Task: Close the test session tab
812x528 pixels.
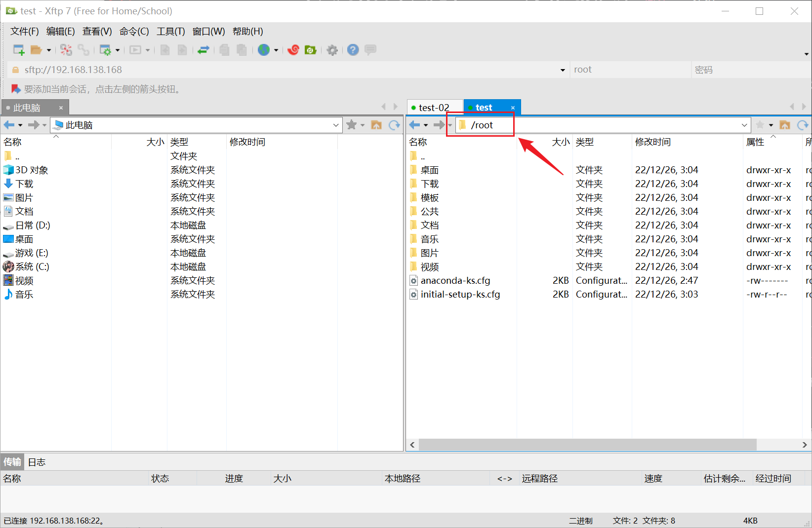Action: click(513, 108)
